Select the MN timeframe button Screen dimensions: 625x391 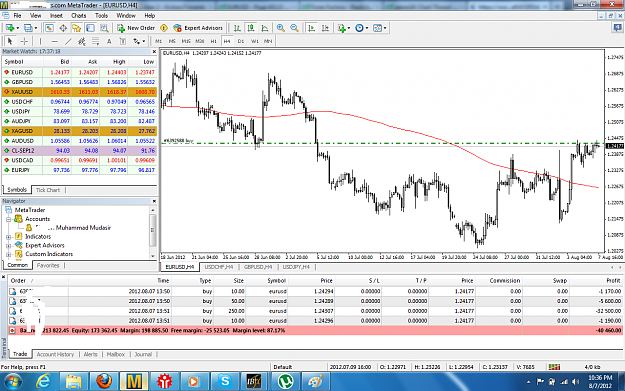pos(268,41)
